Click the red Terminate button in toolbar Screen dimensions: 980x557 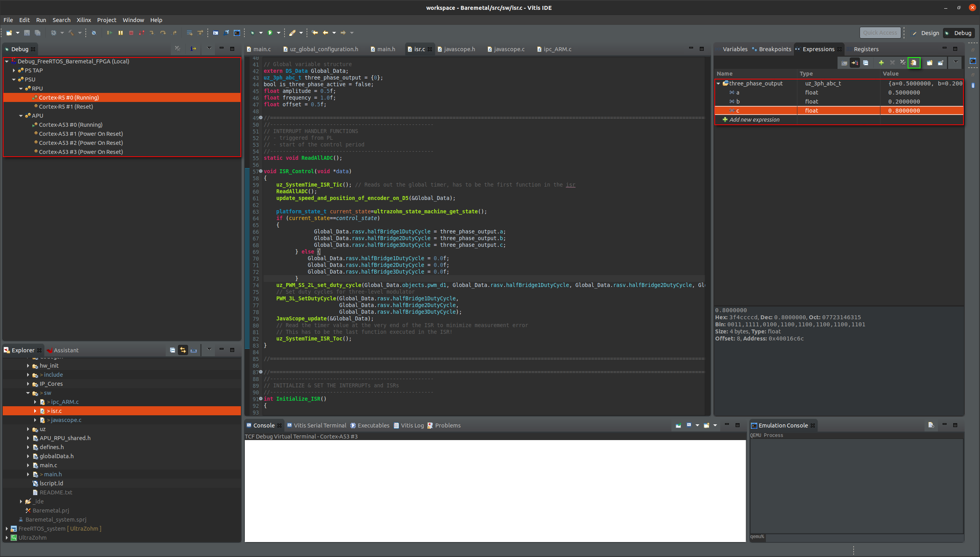(x=131, y=33)
